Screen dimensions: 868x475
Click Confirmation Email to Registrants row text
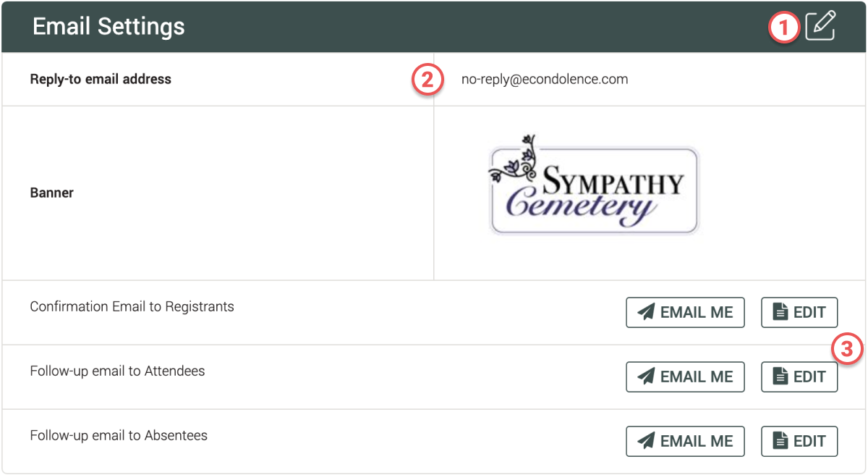coord(132,306)
